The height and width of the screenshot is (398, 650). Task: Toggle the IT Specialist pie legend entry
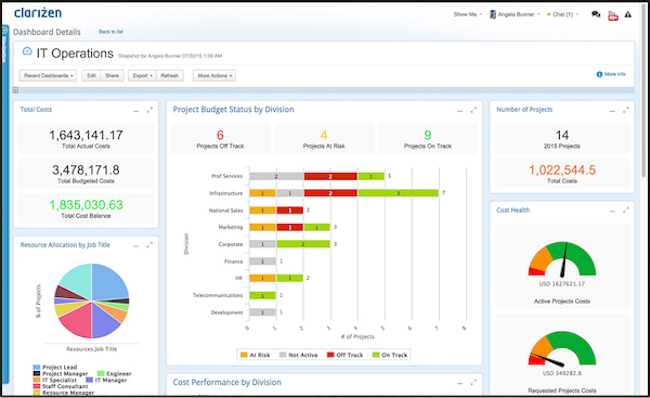(x=55, y=380)
